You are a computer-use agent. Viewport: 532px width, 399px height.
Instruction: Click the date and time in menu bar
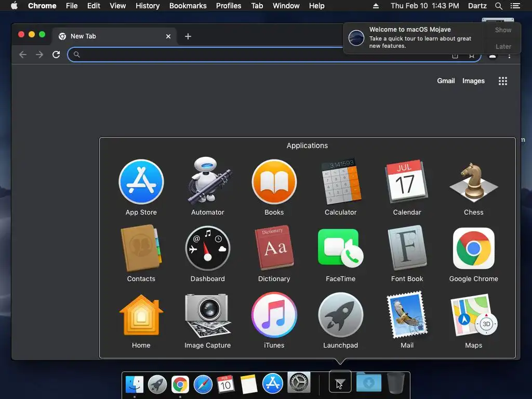(x=425, y=6)
